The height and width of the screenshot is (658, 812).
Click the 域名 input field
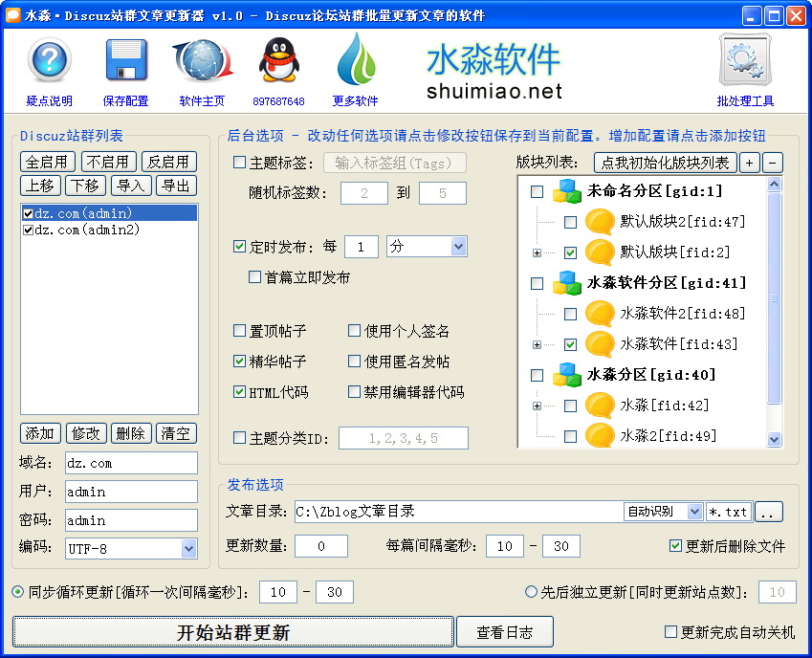pos(132,463)
